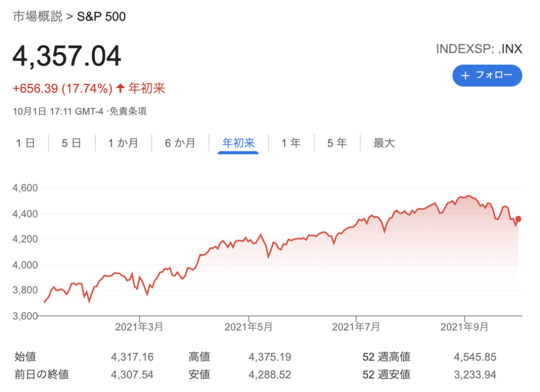Open the 市場概説 breadcrumb link
540x392 pixels.
coord(37,16)
